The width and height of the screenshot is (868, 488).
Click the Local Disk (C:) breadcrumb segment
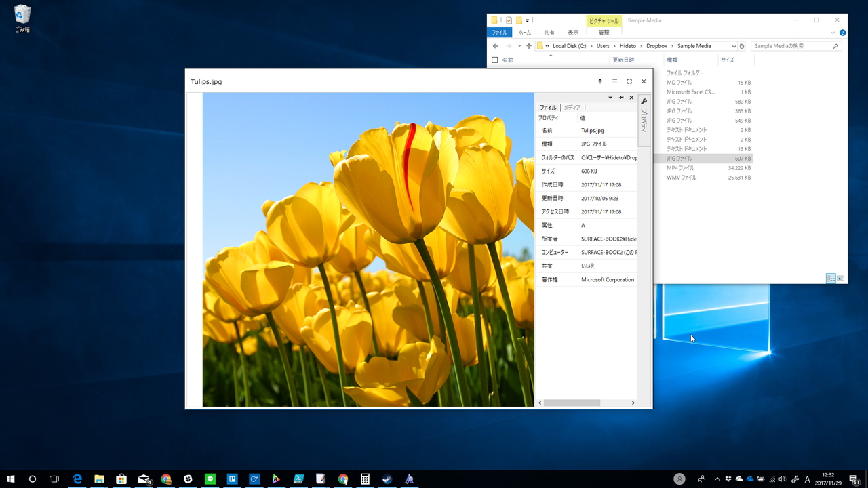click(x=569, y=46)
